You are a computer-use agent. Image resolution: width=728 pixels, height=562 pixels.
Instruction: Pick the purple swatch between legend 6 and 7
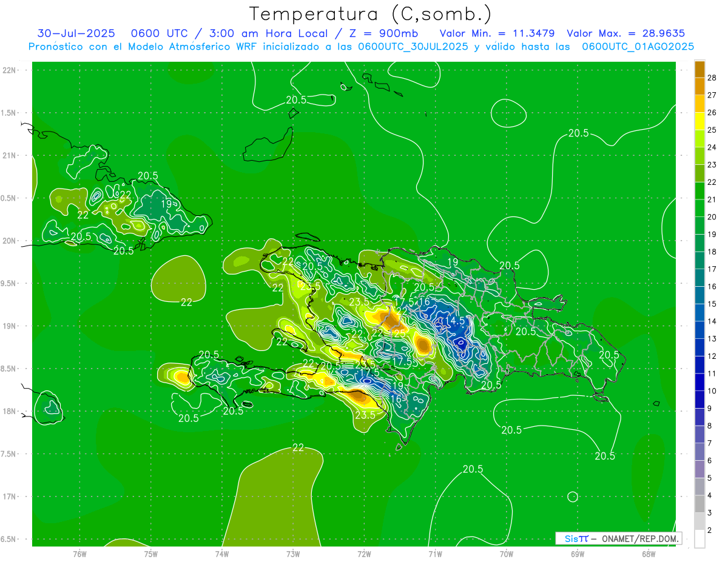point(699,452)
